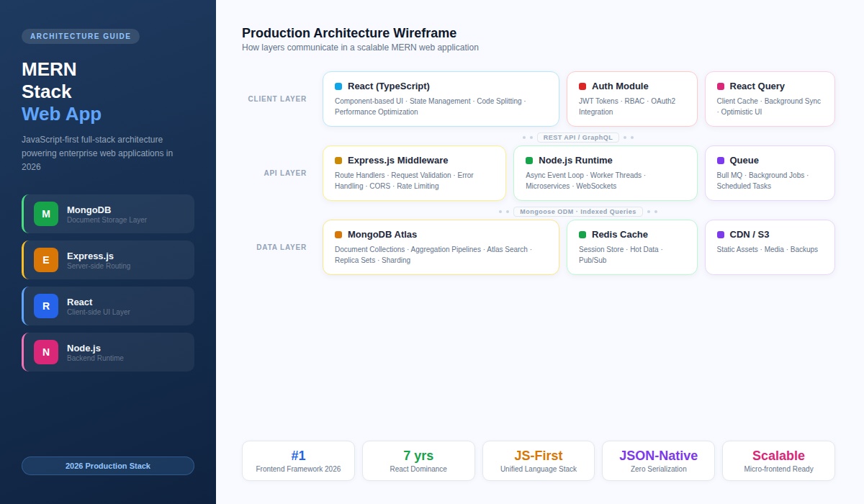Select the Node.js Backend Runtime card
Image resolution: width=864 pixels, height=504 pixels.
point(108,352)
